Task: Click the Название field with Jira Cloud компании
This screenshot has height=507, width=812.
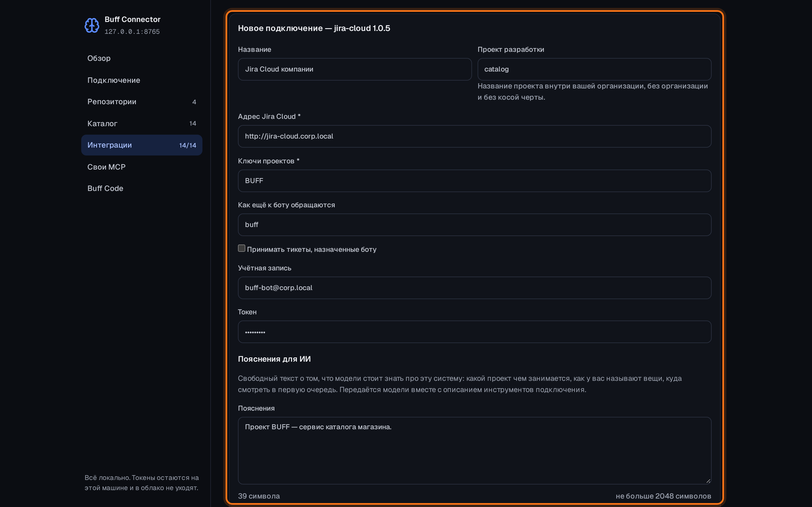Action: tap(355, 69)
